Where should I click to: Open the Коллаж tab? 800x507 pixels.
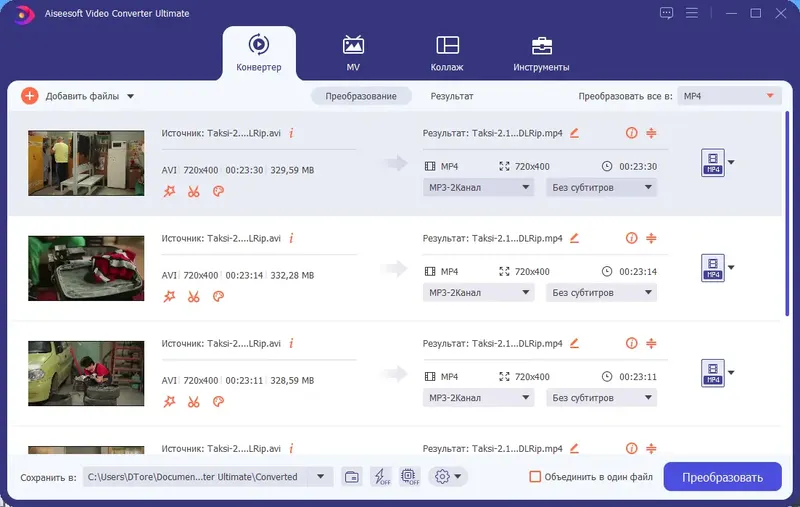point(447,53)
